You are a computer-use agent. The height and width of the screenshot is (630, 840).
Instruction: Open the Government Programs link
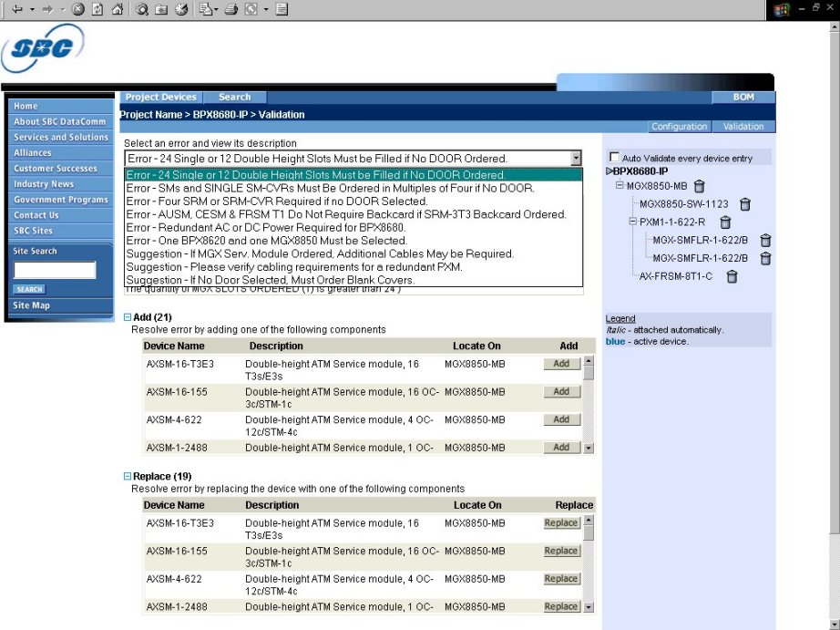coord(60,200)
